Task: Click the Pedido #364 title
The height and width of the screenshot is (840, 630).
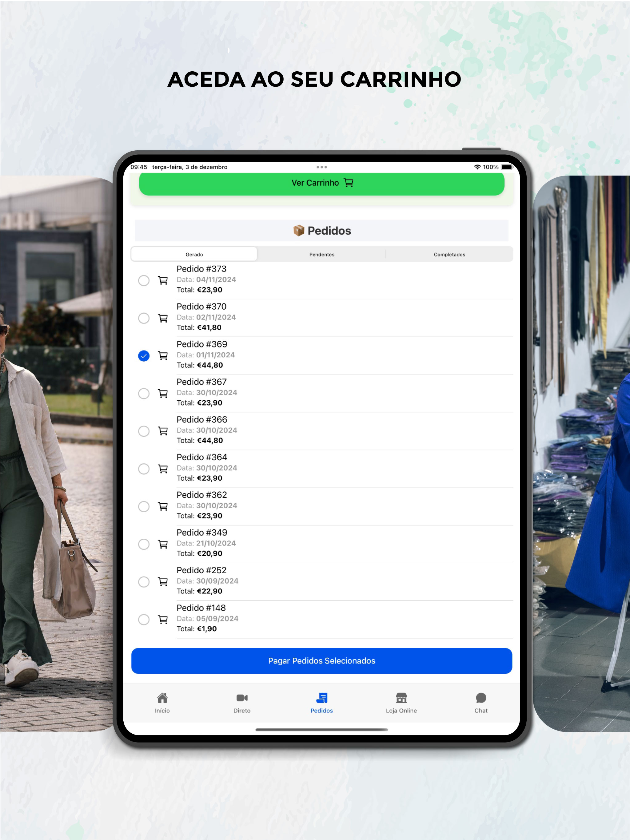Action: (202, 457)
